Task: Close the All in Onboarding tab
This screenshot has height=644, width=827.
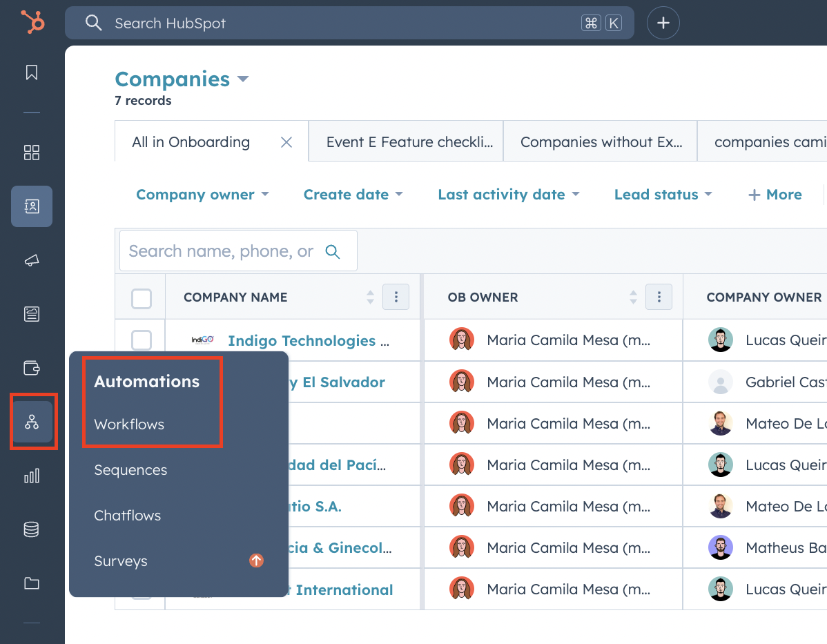Action: click(286, 142)
